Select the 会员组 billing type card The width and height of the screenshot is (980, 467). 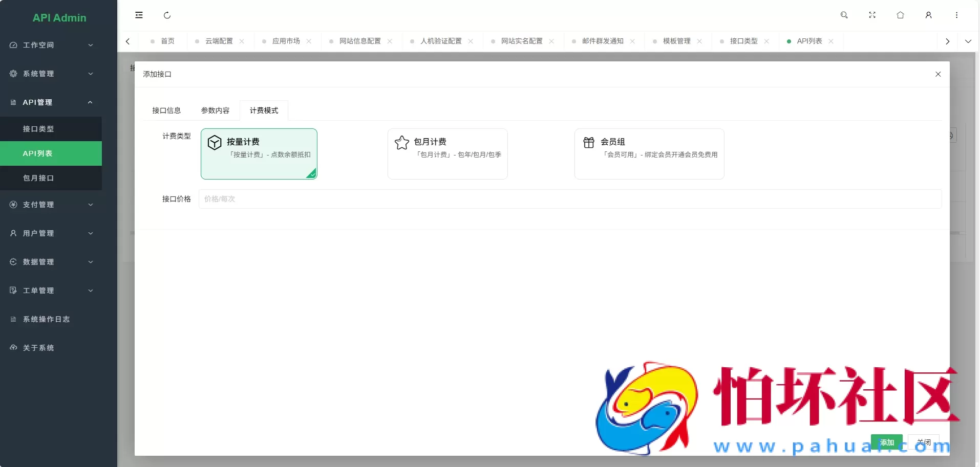click(x=649, y=153)
